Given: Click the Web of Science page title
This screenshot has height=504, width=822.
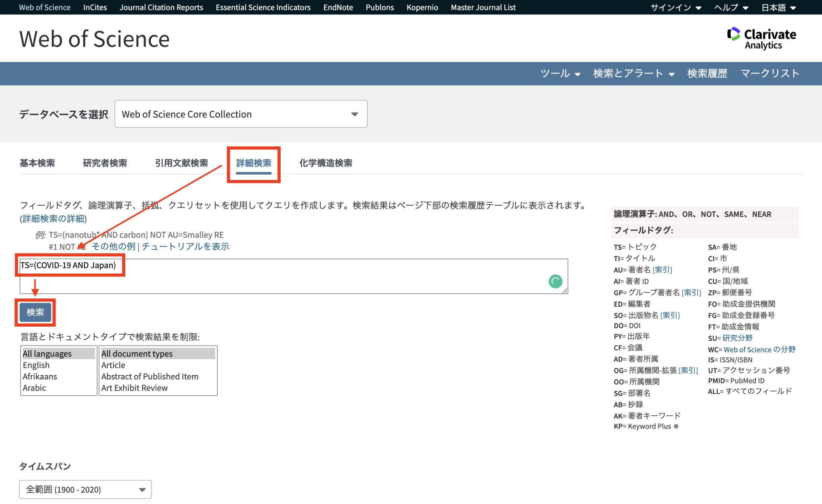Looking at the screenshot, I should coord(94,39).
